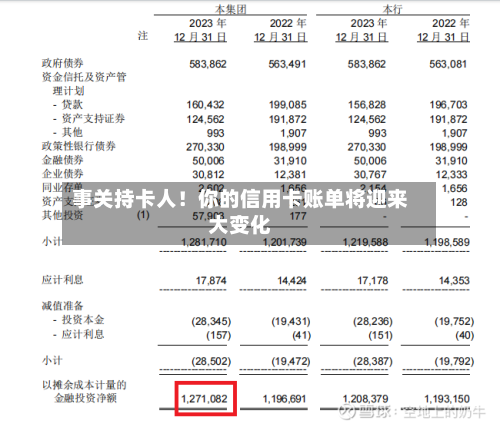Select the 本行 column group header
Image resolution: width=500 pixels, height=427 pixels.
point(393,9)
